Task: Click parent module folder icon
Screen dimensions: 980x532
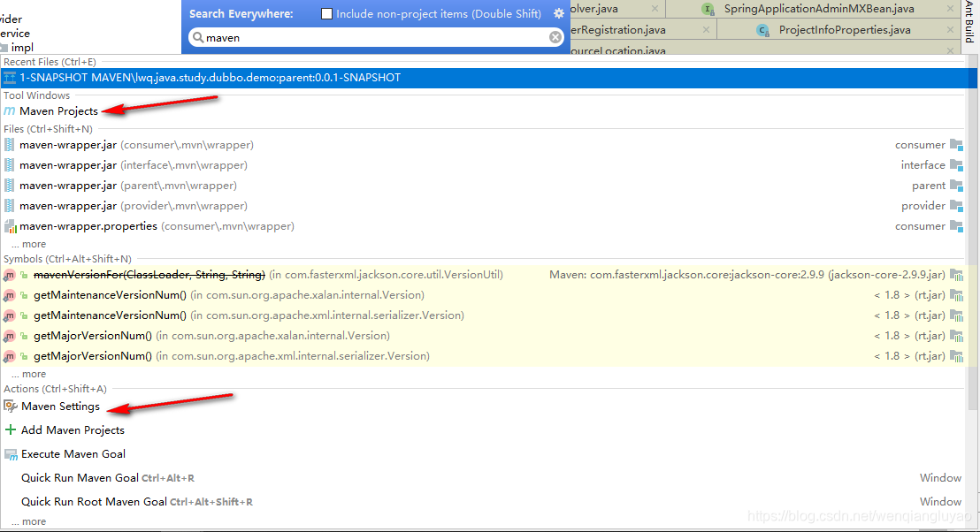Action: [x=956, y=186]
